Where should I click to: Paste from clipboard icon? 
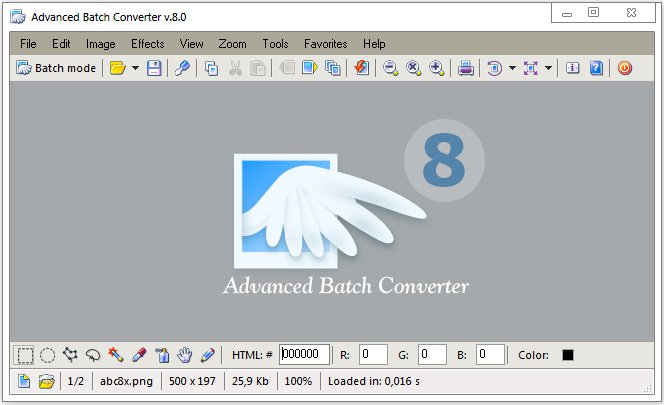click(x=257, y=68)
